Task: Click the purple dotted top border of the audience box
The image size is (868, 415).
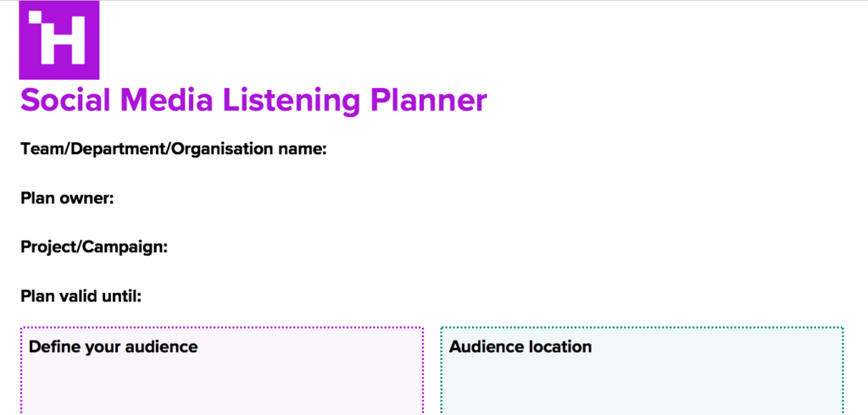Action: coord(220,328)
